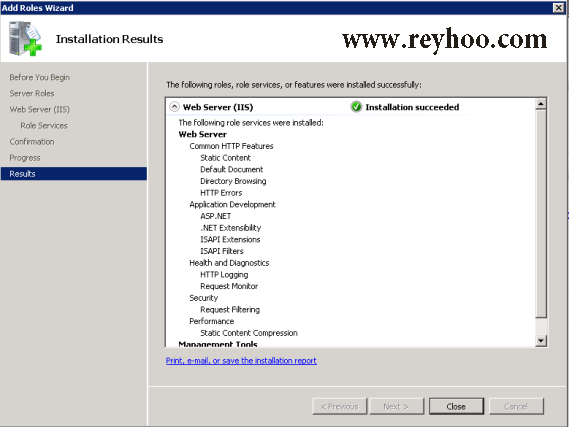
Task: Click the Close button
Action: coord(456,406)
